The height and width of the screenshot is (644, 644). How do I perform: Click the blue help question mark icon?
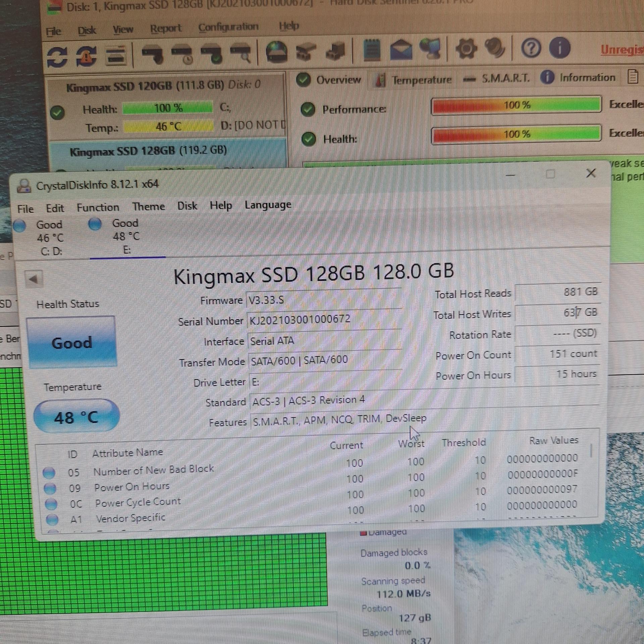(531, 48)
